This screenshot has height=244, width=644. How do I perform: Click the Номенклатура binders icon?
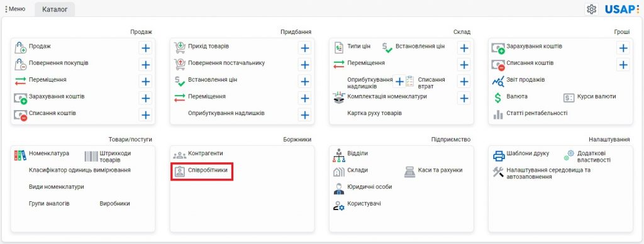coord(20,155)
